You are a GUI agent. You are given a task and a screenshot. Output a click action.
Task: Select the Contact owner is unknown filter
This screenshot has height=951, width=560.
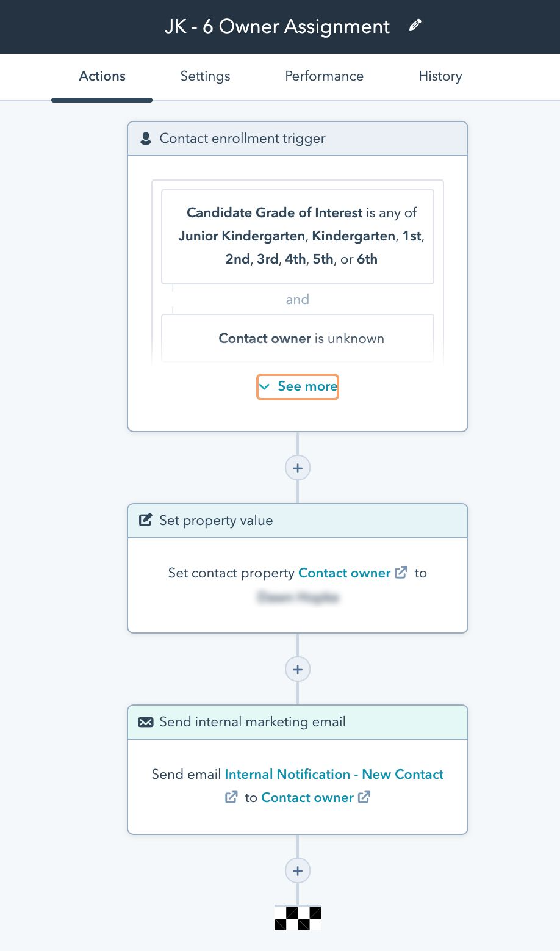pos(298,338)
